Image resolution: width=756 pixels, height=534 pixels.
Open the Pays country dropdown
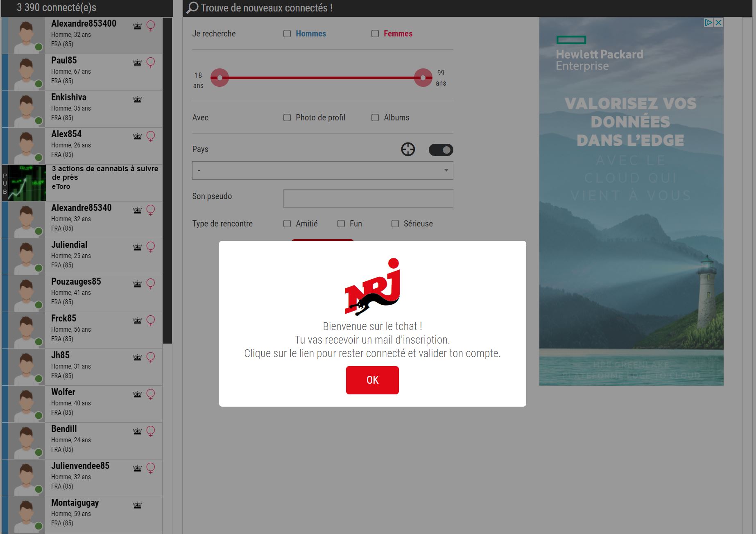point(323,170)
